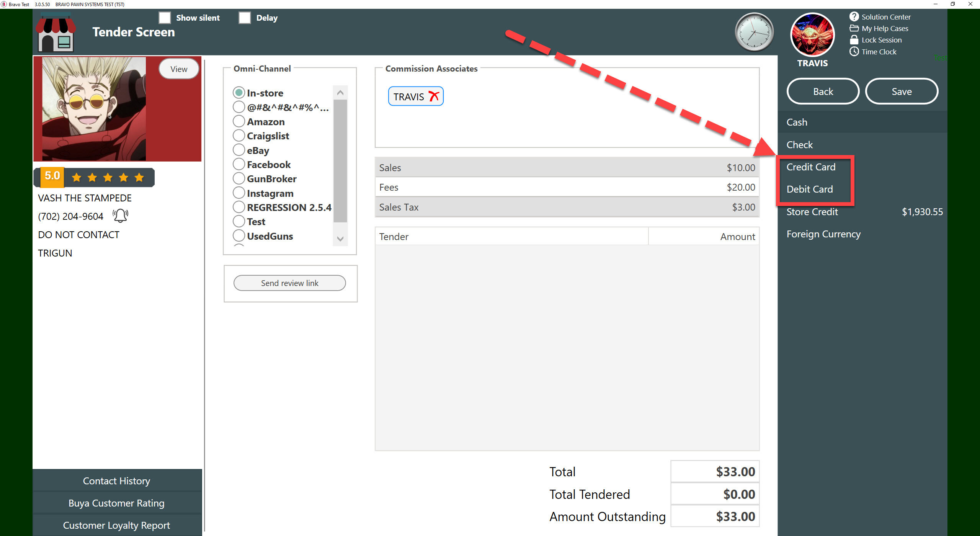Choose eBay as omni-channel
This screenshot has height=536, width=980.
coord(239,150)
